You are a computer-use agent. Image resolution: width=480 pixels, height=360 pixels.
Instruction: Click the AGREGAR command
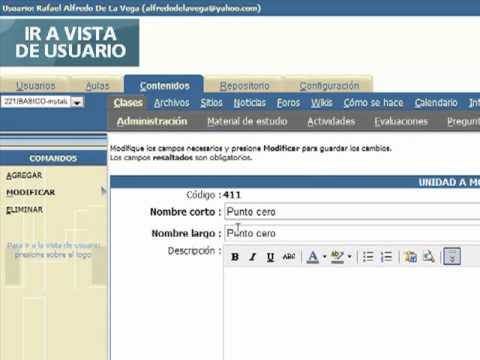[24, 175]
